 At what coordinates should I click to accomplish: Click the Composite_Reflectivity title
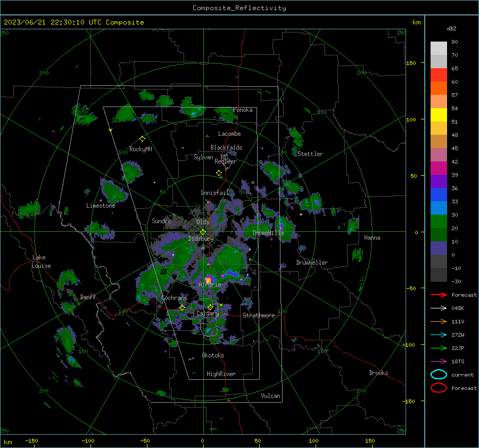pyautogui.click(x=240, y=8)
